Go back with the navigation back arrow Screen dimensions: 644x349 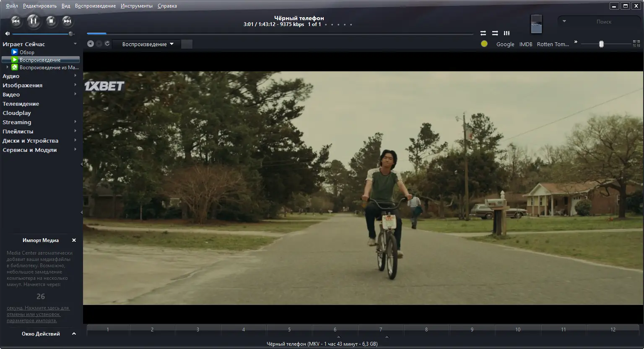tap(91, 44)
